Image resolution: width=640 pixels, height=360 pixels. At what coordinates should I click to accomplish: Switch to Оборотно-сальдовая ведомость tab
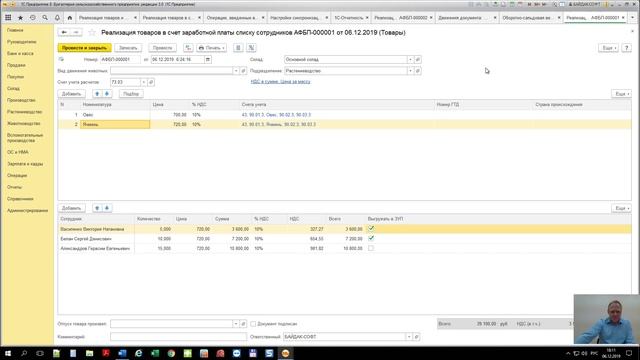pos(527,18)
